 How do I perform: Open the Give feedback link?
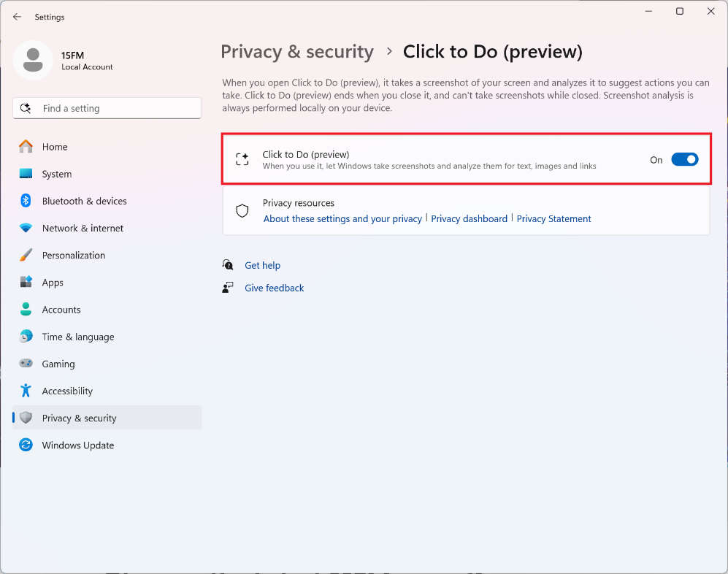(274, 288)
